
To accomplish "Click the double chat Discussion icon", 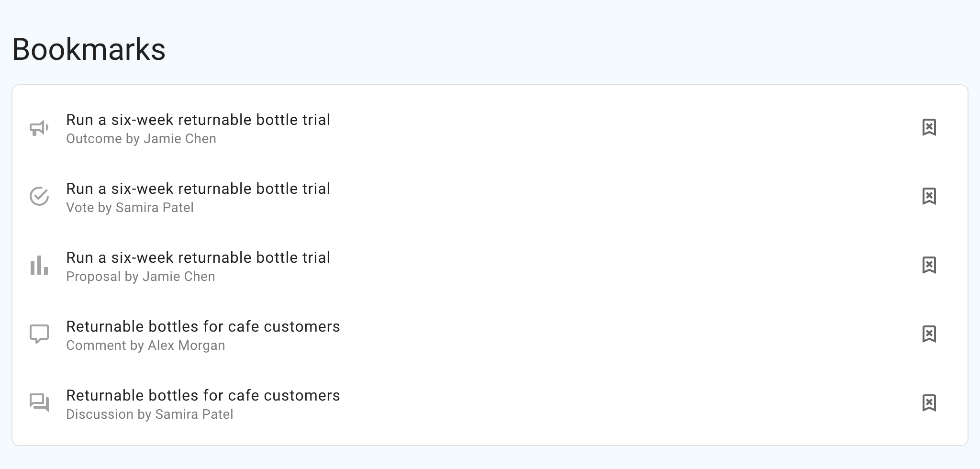I will [x=39, y=403].
